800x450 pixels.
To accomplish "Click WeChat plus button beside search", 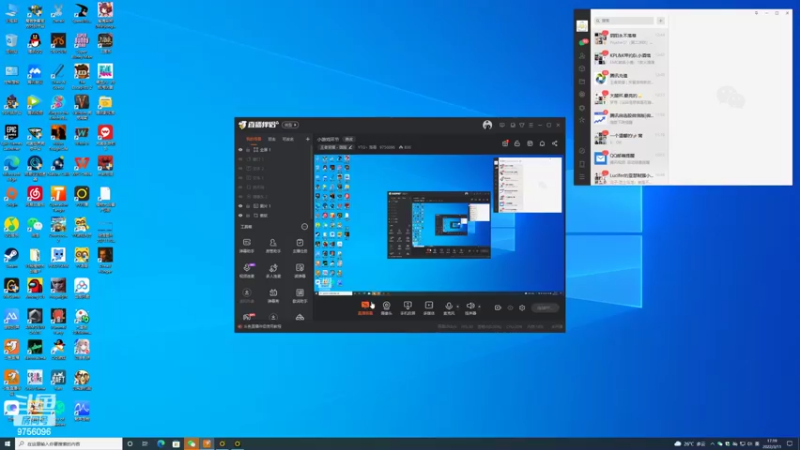I will [x=661, y=20].
